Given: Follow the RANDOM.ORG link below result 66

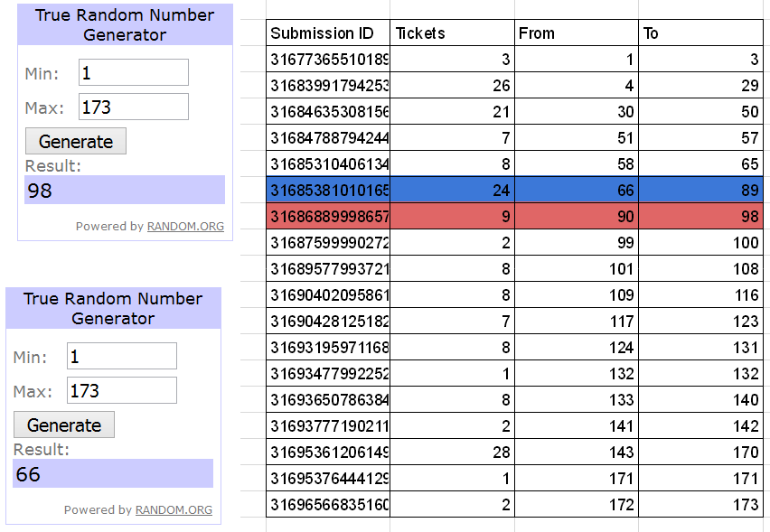Looking at the screenshot, I should (x=174, y=510).
